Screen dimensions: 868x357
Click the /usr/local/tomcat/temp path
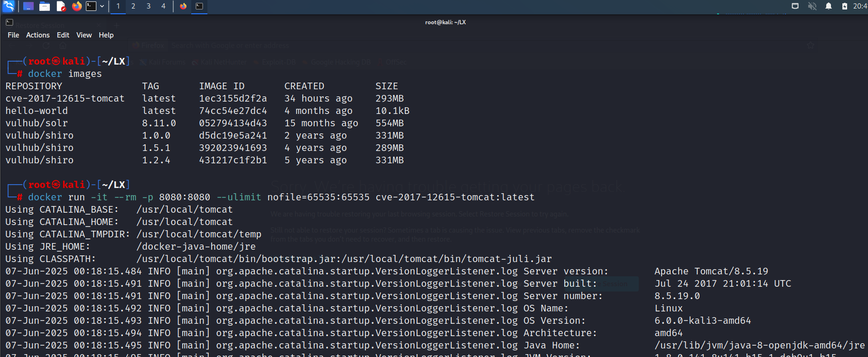[x=199, y=234]
